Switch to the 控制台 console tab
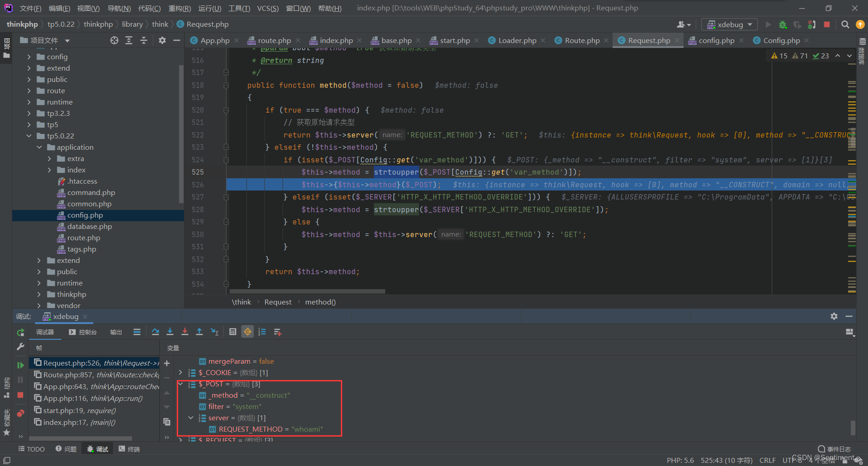The width and height of the screenshot is (868, 466). (x=83, y=332)
